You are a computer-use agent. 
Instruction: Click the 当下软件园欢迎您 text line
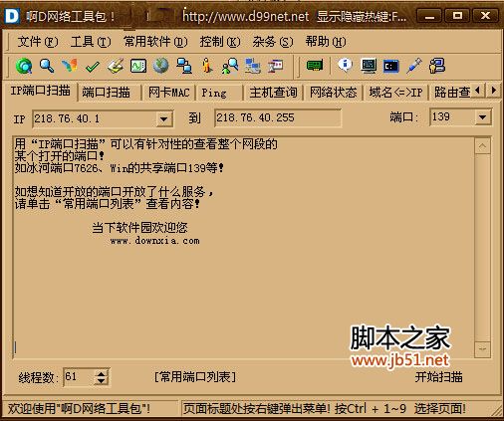coord(139,228)
